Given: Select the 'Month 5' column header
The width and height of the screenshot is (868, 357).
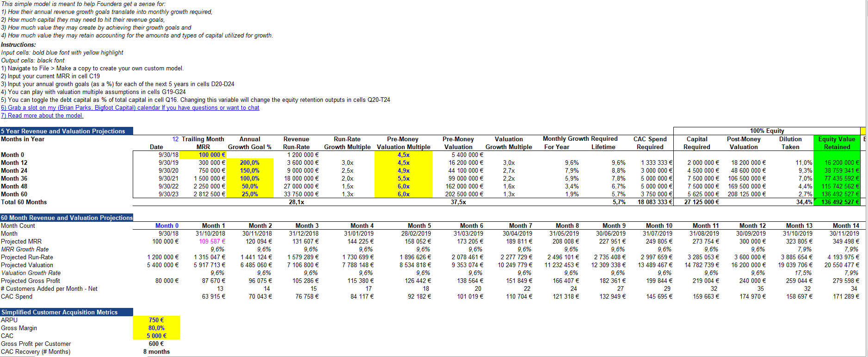Looking at the screenshot, I should pos(419,225).
